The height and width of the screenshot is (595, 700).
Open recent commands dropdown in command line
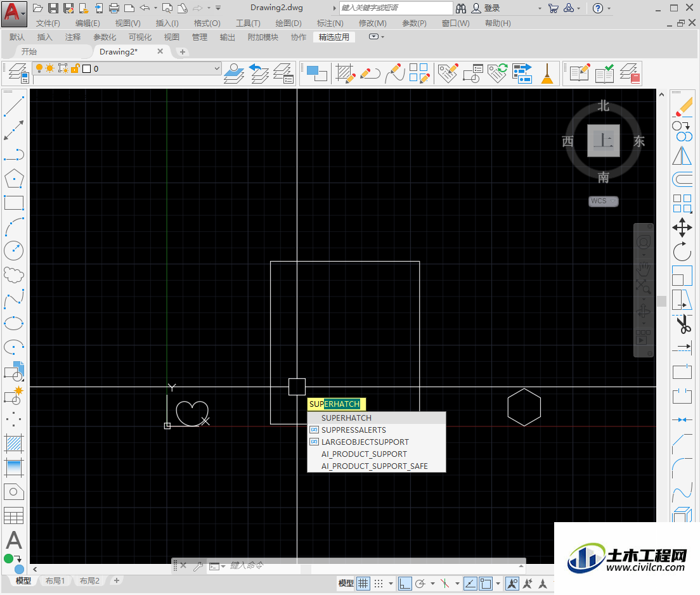click(x=216, y=566)
